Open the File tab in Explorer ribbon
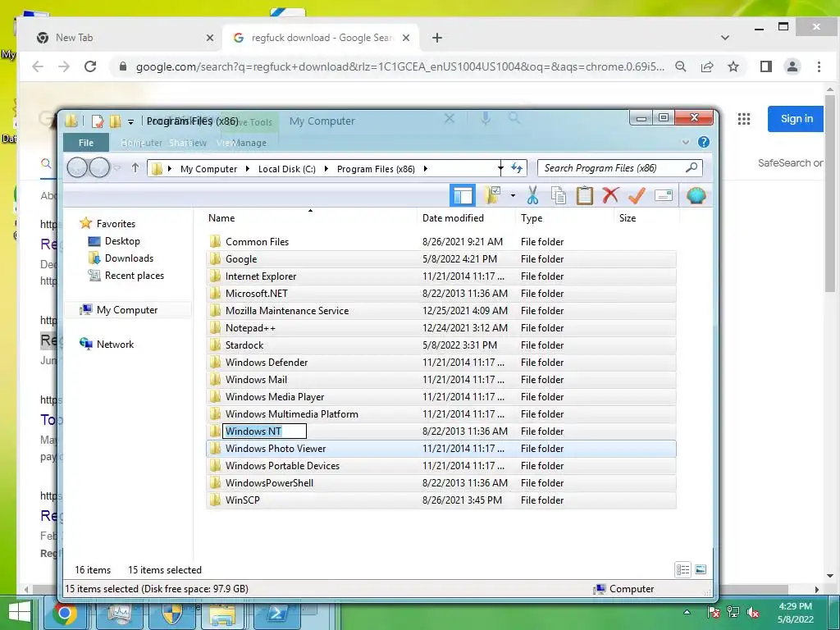Screen dimensions: 840x630 tap(85, 143)
